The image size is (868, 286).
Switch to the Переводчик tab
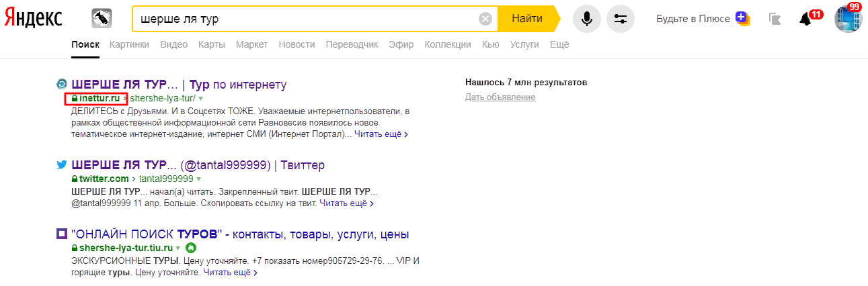[x=352, y=44]
